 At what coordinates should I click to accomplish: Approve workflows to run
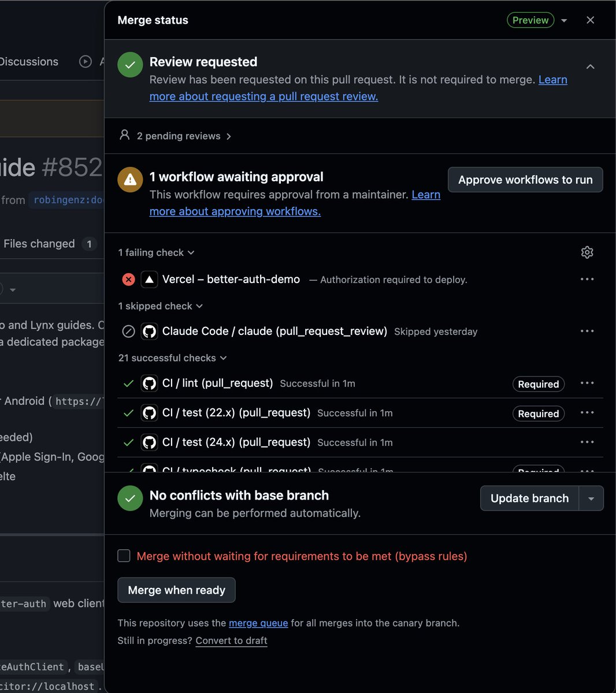click(525, 180)
